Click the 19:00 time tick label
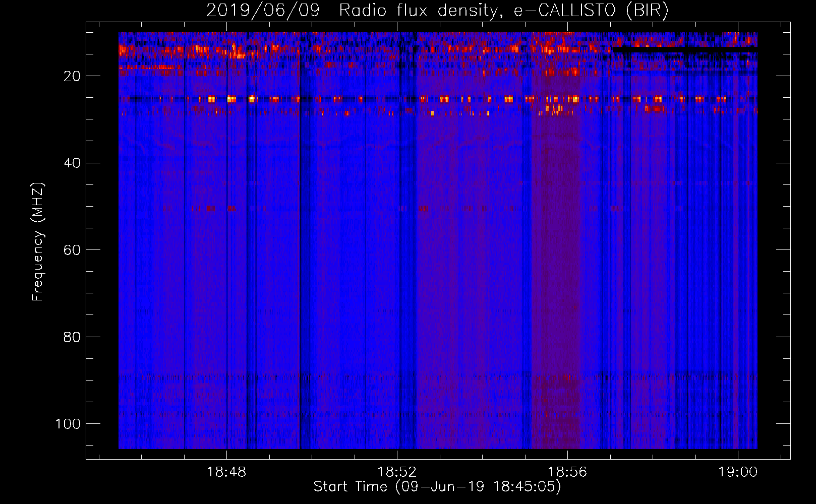 pyautogui.click(x=738, y=472)
